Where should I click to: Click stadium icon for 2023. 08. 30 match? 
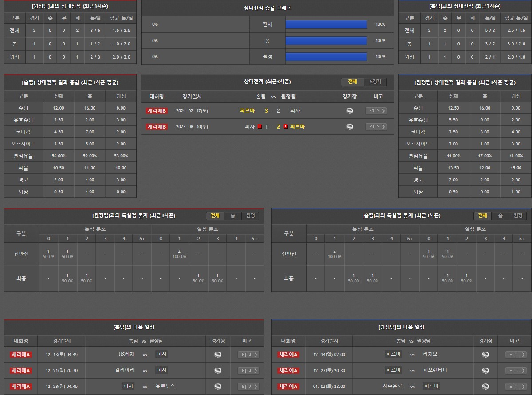point(350,127)
